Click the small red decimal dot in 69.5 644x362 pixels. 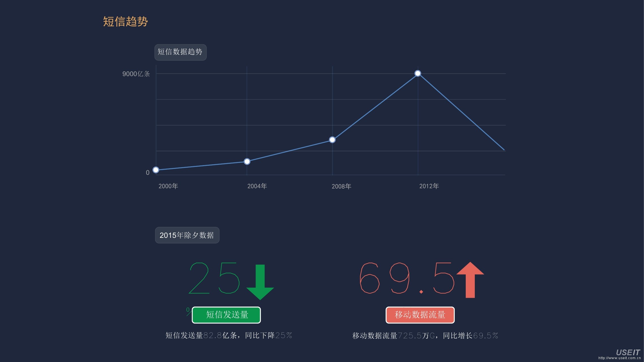[421, 292]
